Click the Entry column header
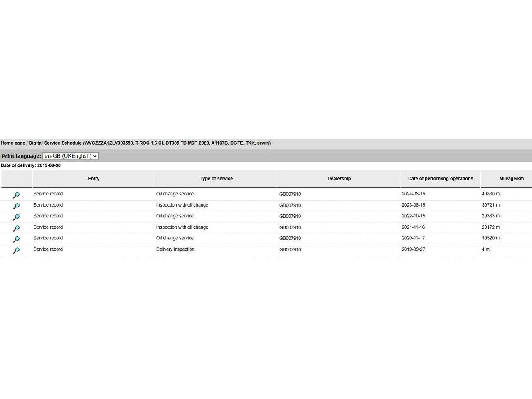 coord(94,179)
